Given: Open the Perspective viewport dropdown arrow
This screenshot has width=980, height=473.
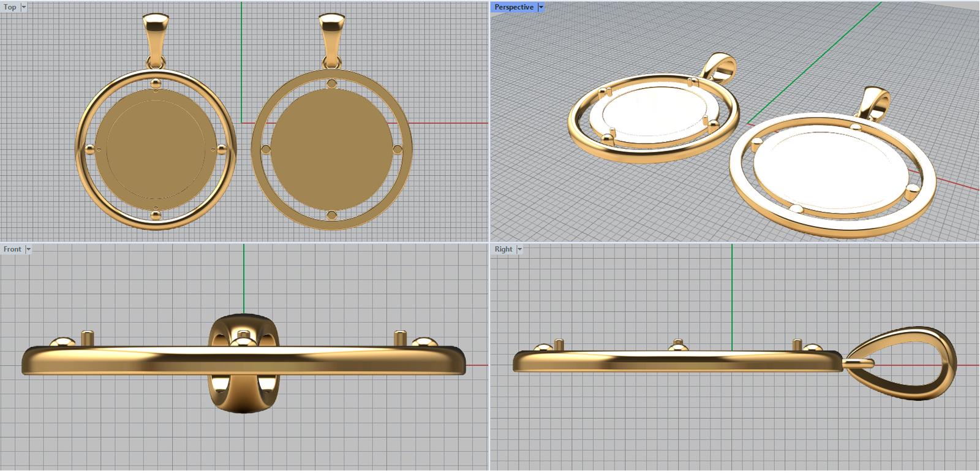Looking at the screenshot, I should pyautogui.click(x=541, y=7).
